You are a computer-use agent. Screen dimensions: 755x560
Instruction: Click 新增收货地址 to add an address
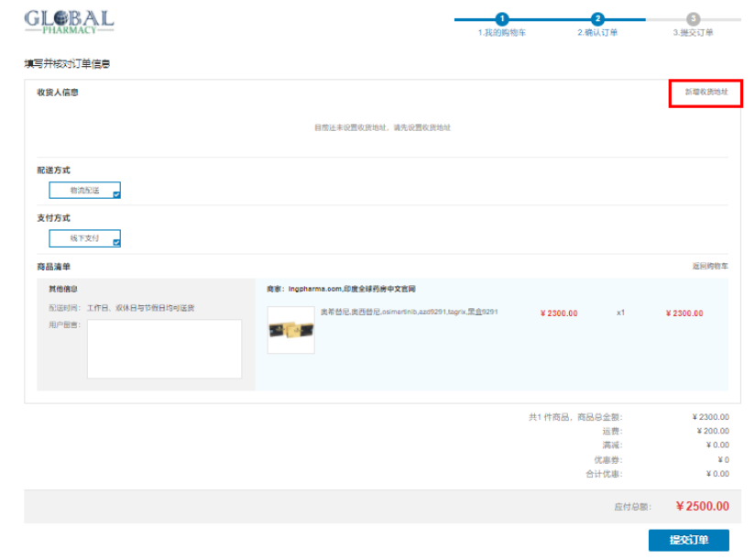pos(706,93)
